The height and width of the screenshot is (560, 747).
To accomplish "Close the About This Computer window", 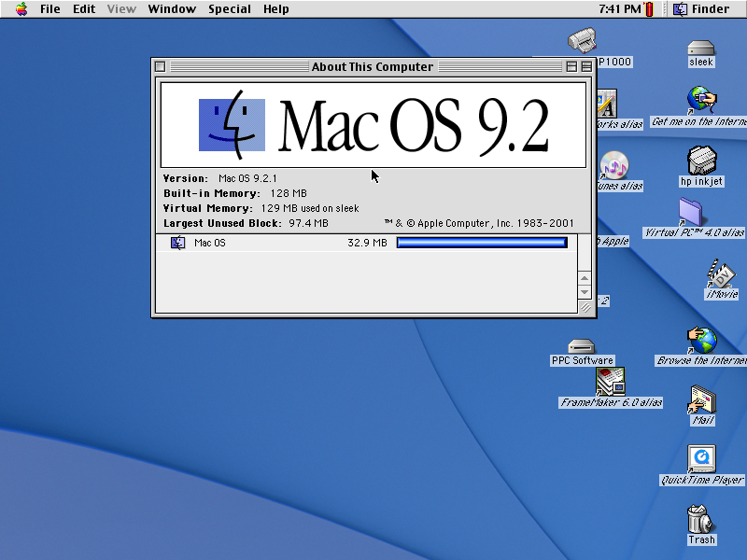I will tap(160, 66).
